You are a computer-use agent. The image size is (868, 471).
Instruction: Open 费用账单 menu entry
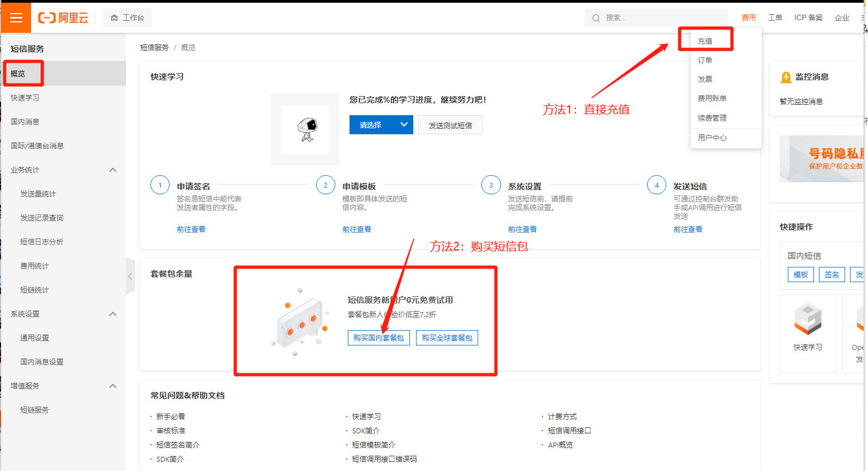(x=712, y=98)
